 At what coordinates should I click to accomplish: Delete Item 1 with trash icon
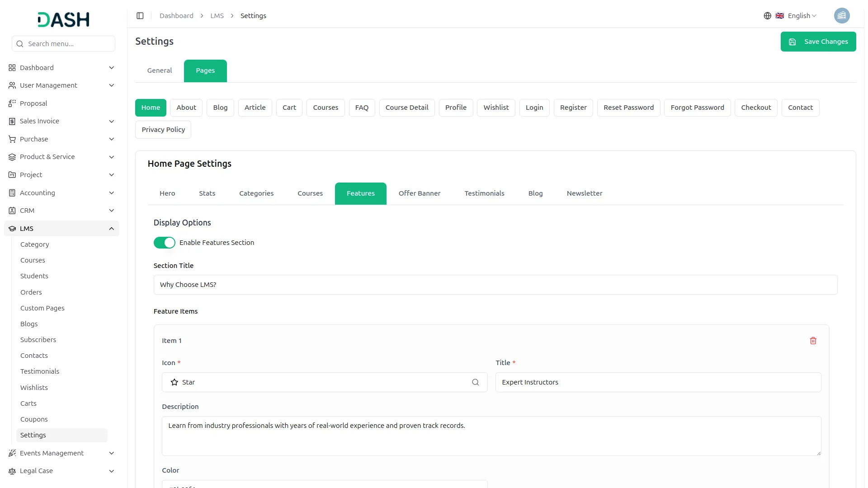(x=813, y=341)
